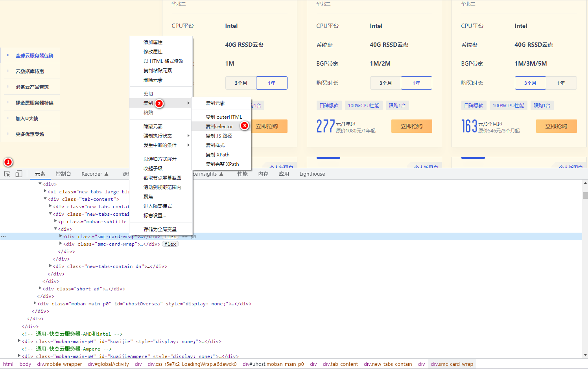This screenshot has height=369, width=588.
Task: Choose 复制元素 in submenu
Action: coord(221,103)
